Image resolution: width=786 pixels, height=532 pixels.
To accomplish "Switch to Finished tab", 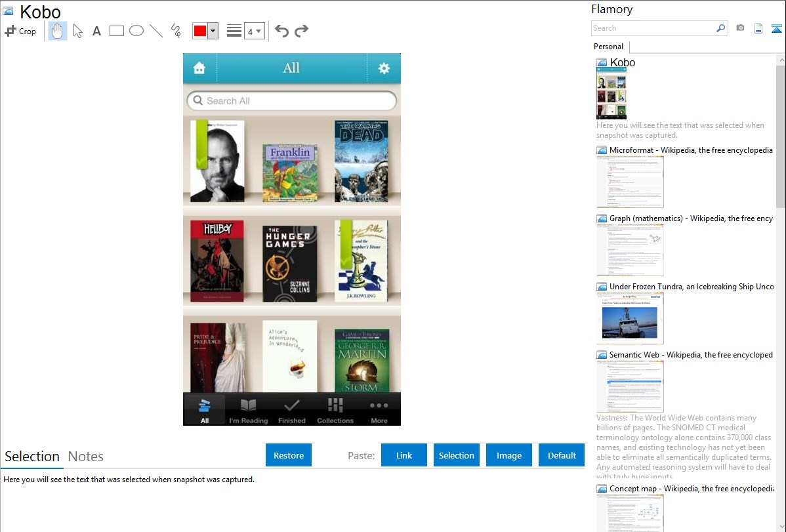I will [292, 409].
